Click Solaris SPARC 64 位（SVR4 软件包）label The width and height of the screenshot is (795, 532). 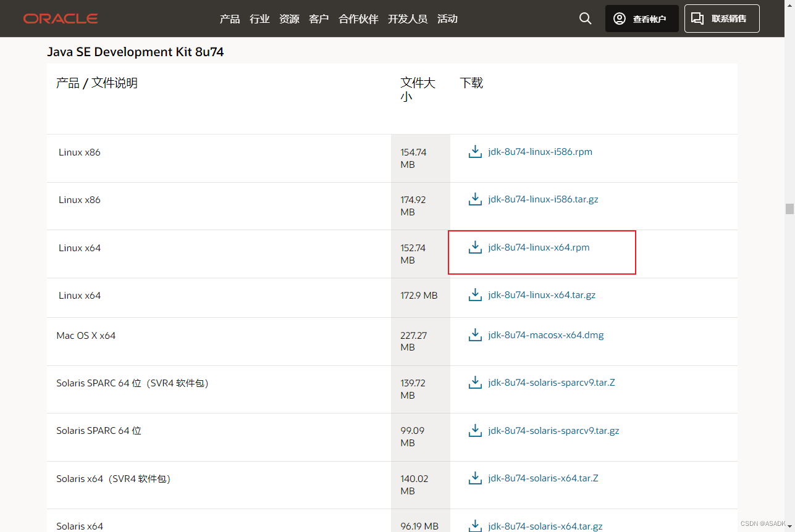(133, 383)
